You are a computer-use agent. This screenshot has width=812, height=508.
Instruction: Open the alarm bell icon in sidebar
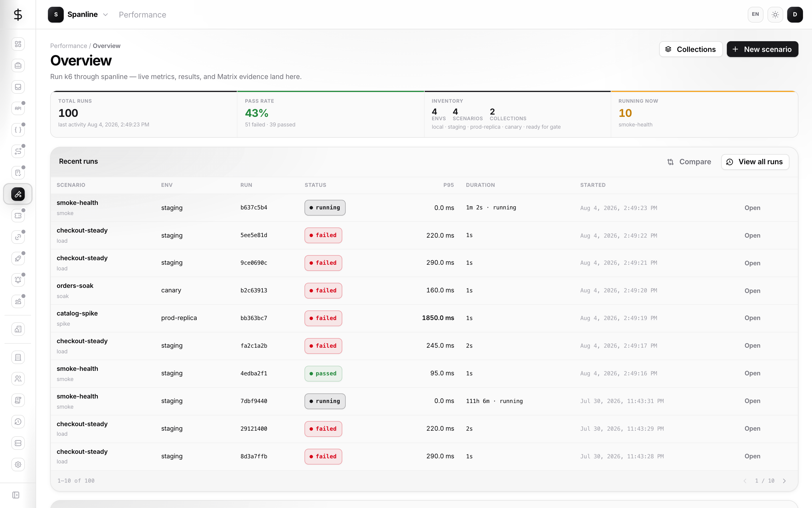point(18,280)
